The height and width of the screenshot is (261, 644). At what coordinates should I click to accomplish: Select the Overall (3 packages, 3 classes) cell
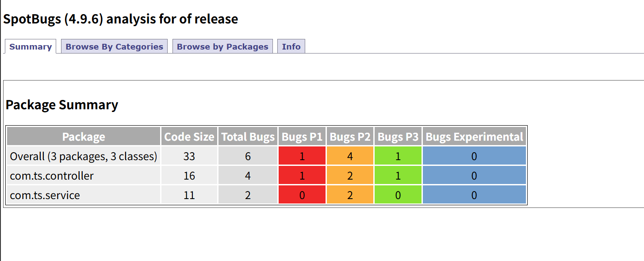click(84, 156)
